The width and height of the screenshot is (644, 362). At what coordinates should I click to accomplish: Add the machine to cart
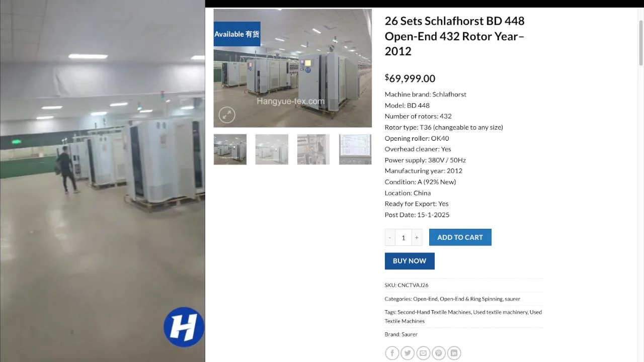[x=460, y=237]
